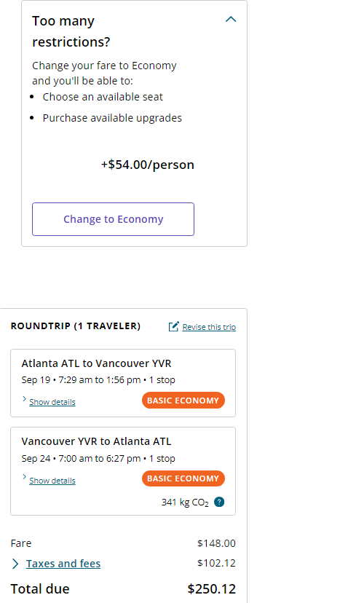Click the Roundtrip (1 Traveler) header
Viewport: 364px width, 603px height.
[76, 326]
